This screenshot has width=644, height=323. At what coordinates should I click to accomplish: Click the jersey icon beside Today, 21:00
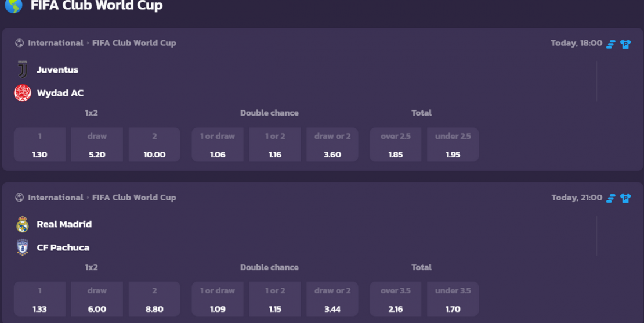625,198
